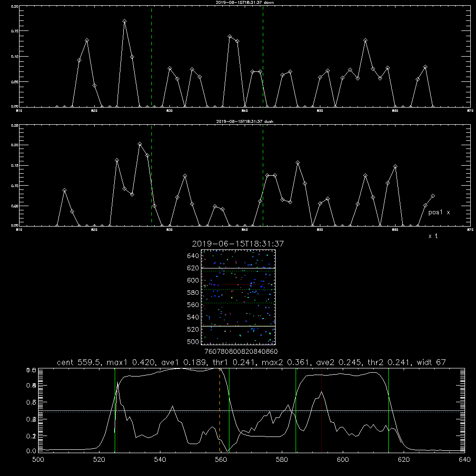Click the 'x t' label
476x476 pixels.
pos(433,236)
